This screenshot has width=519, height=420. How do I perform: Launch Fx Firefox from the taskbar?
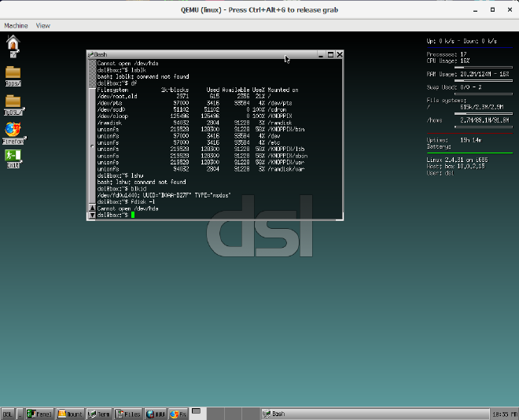coord(178,414)
